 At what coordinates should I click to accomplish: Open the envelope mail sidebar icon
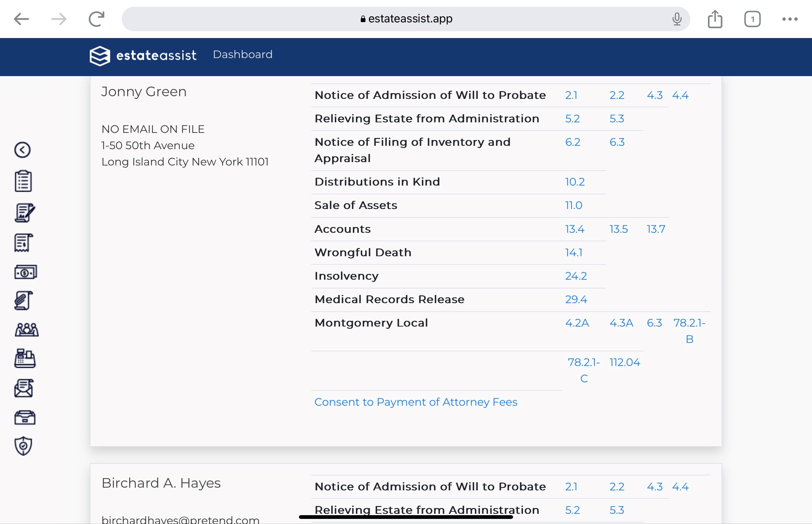tap(24, 388)
